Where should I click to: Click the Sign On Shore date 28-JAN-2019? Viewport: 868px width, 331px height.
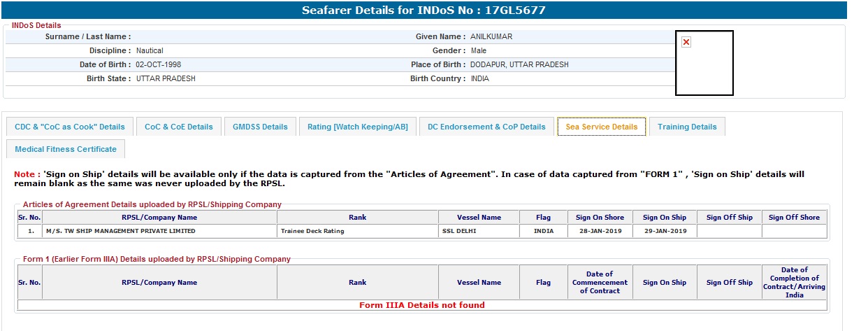click(599, 231)
